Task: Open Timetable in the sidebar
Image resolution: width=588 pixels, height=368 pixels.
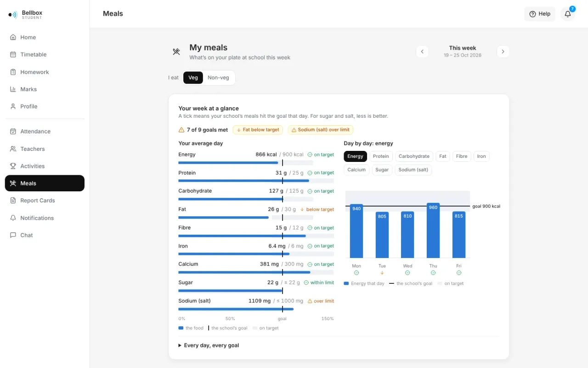Action: [x=45, y=54]
